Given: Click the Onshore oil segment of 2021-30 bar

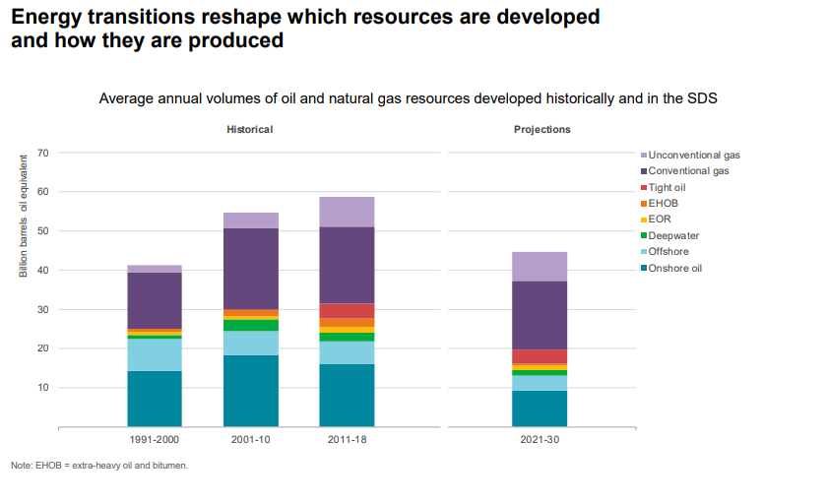Looking at the screenshot, I should 540,409.
